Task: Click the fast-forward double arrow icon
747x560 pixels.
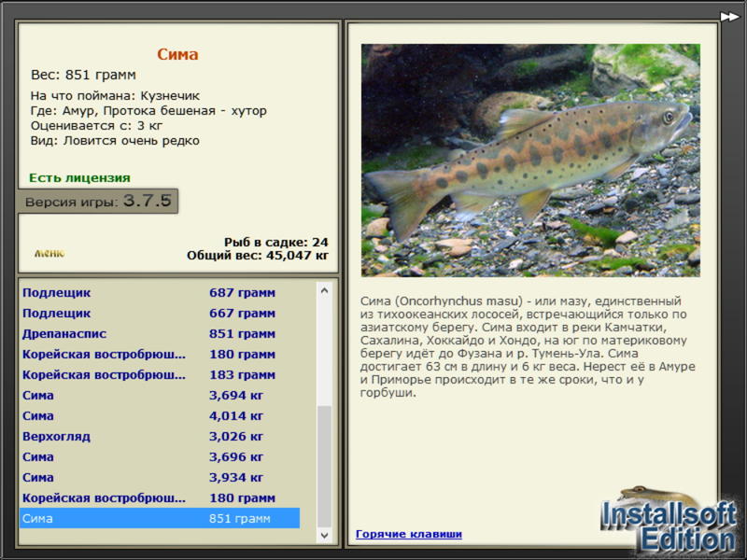Action: (729, 17)
